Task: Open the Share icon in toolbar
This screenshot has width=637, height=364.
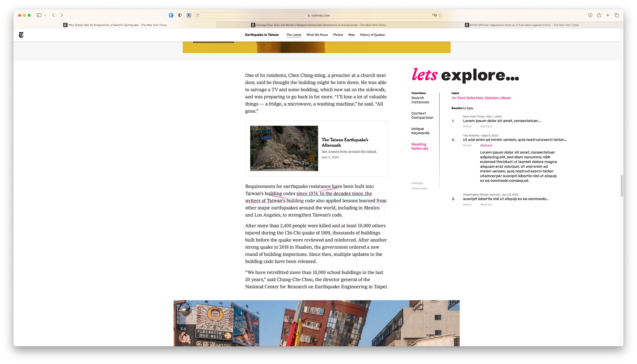Action: tap(599, 15)
